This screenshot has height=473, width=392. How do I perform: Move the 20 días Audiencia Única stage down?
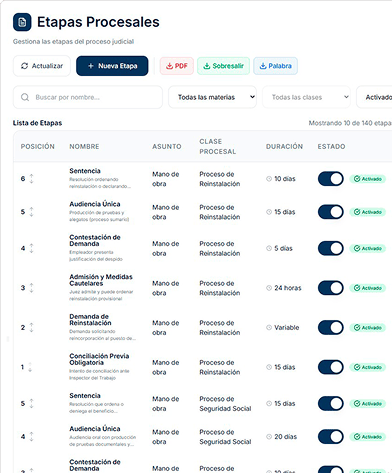pyautogui.click(x=31, y=439)
